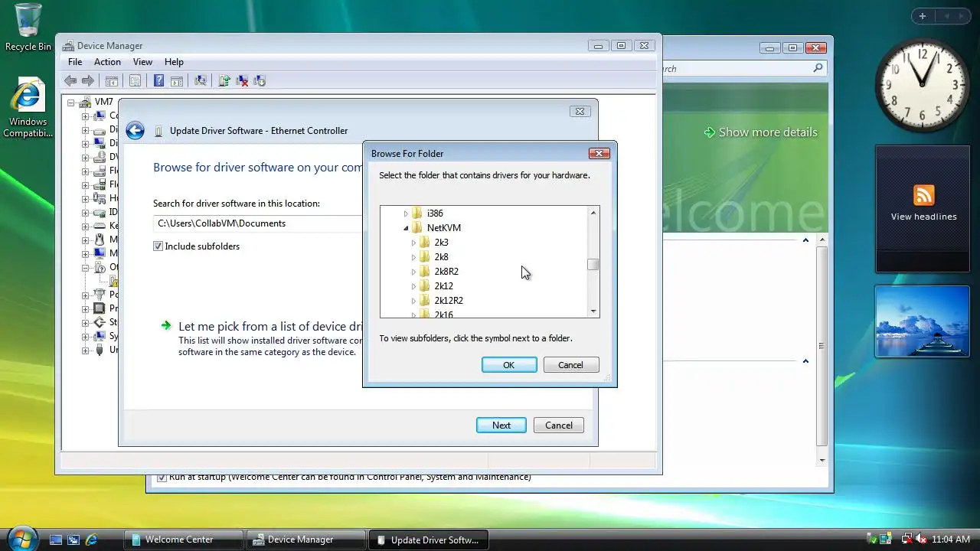Click Cancel in Browse For Folder

570,365
